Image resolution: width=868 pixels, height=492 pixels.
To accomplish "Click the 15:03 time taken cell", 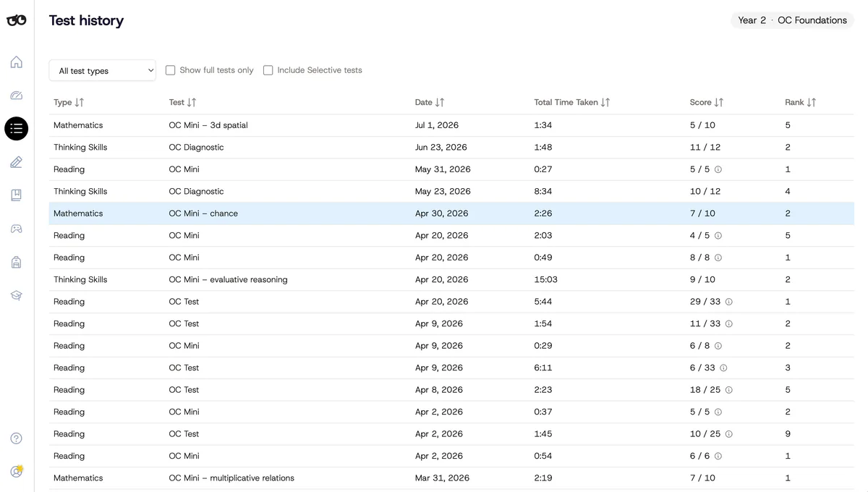I will coord(545,279).
